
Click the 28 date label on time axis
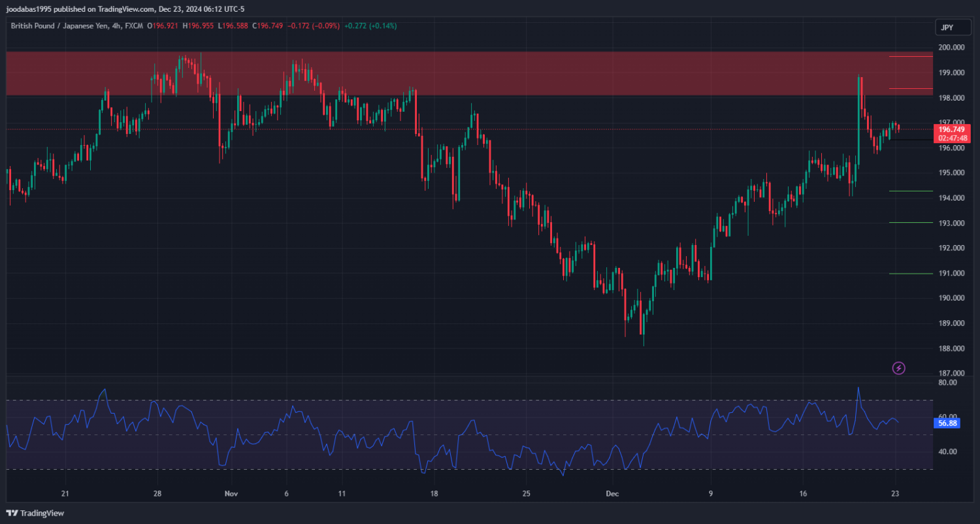click(157, 494)
